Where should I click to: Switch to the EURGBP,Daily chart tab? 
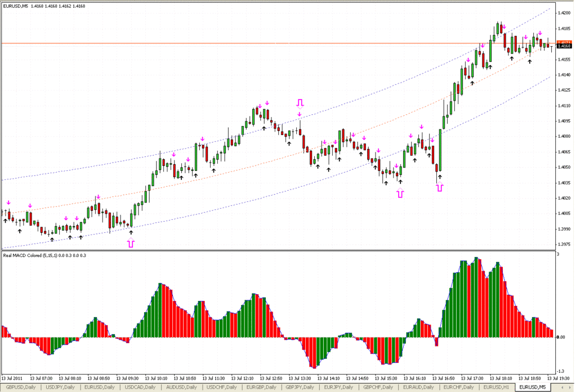[261, 388]
